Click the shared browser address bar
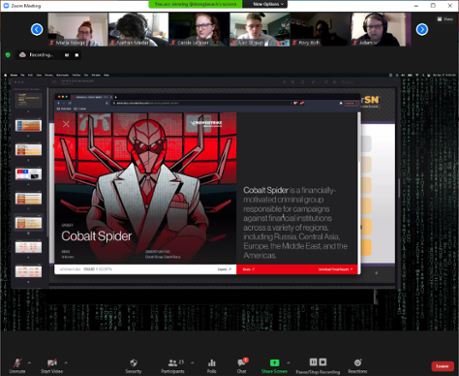459x376 pixels. coord(202,103)
